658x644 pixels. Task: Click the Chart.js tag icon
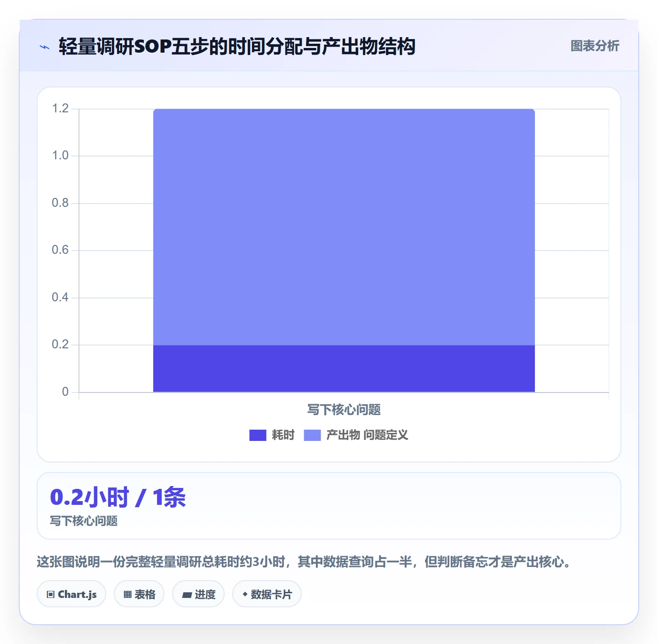(51, 595)
